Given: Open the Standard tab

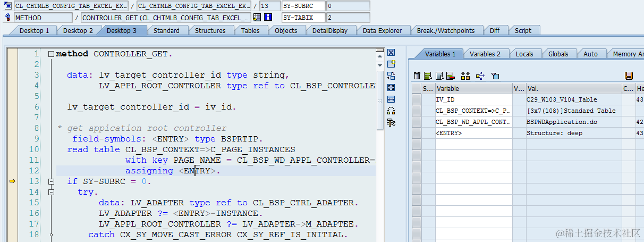Looking at the screenshot, I should 166,30.
